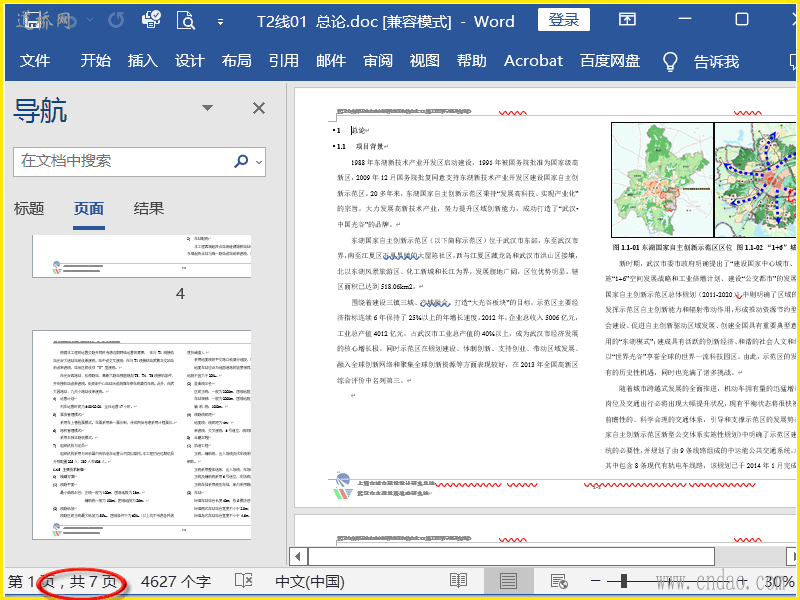
Task: Click the 4627 个字 word count
Action: coord(176,581)
